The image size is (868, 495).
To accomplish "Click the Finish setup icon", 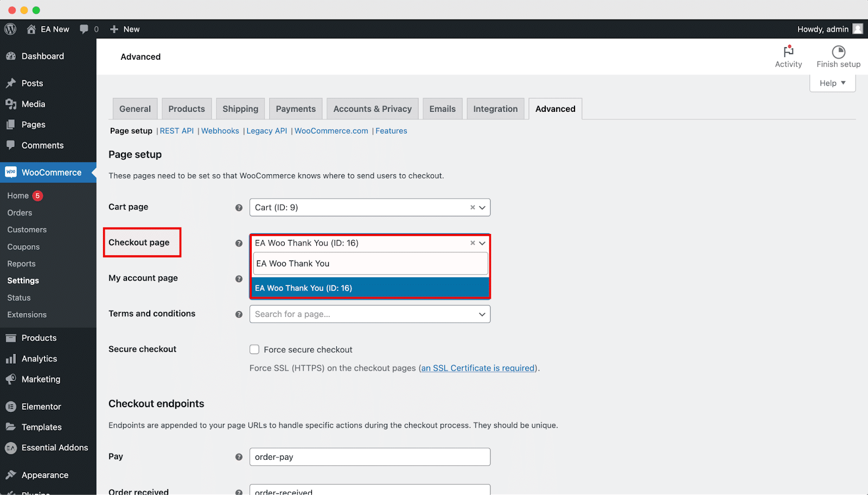I will pos(838,54).
